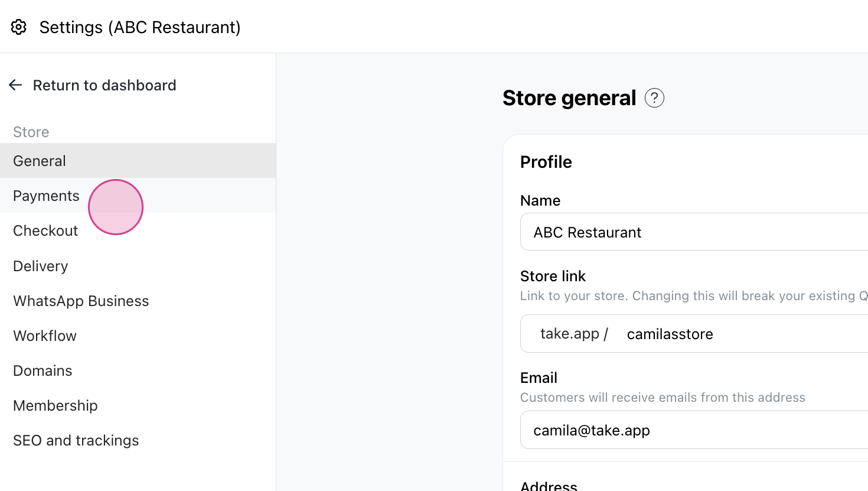Open Payments settings

click(138, 196)
